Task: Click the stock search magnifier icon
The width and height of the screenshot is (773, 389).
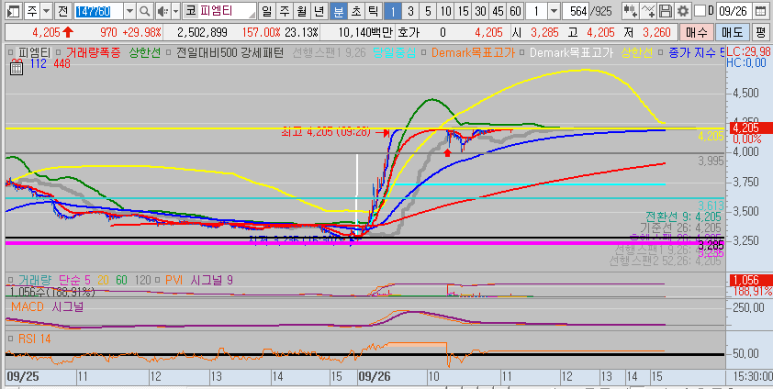Action: tap(144, 11)
